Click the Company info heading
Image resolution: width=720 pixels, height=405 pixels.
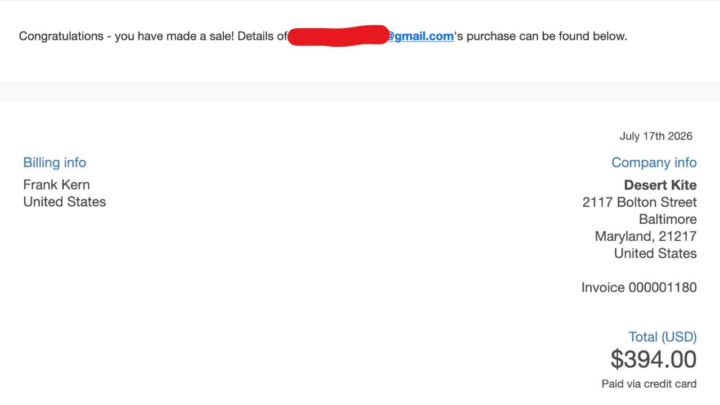click(654, 163)
